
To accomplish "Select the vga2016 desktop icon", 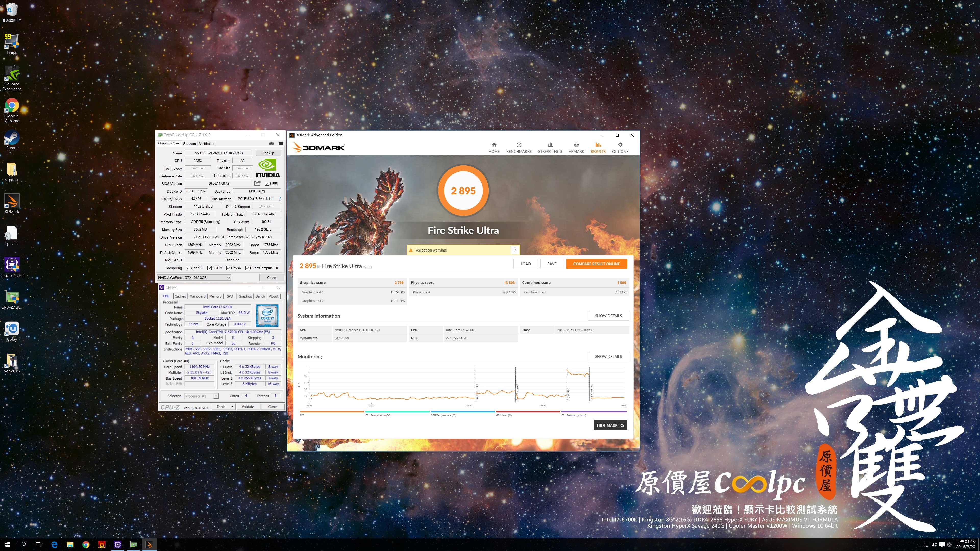I will 12,363.
